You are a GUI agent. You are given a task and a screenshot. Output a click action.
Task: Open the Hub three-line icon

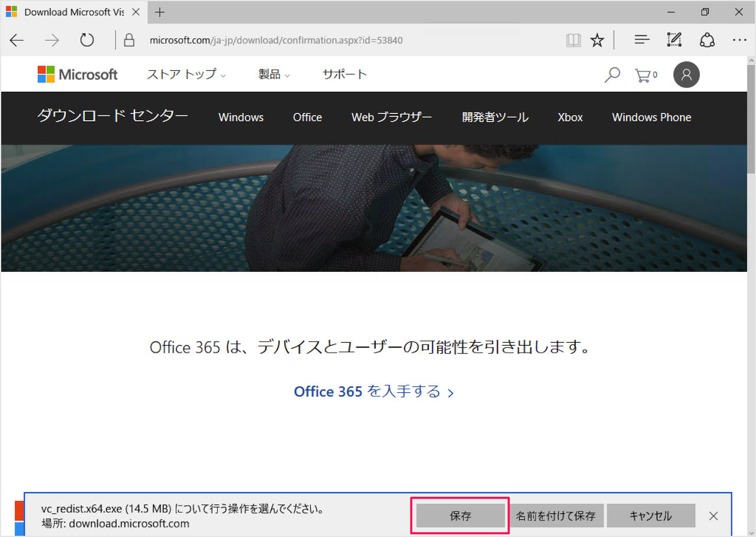[642, 40]
